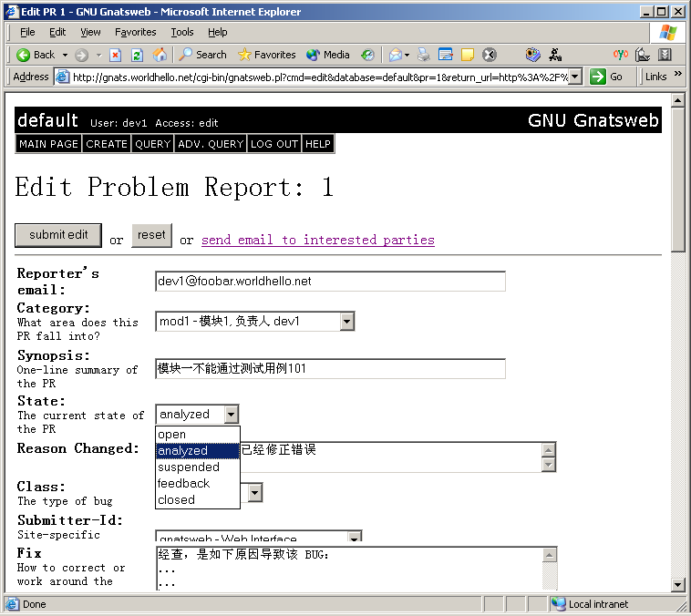691x616 pixels.
Task: Click the Messenger icon in toolbar
Action: tap(532, 55)
